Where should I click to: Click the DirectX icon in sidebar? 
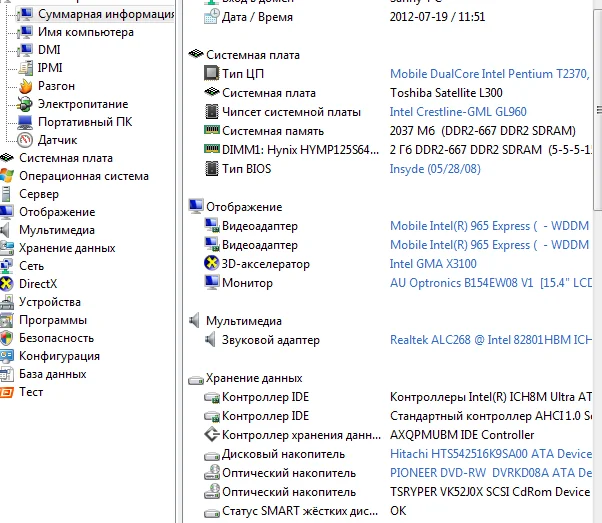(x=7, y=284)
